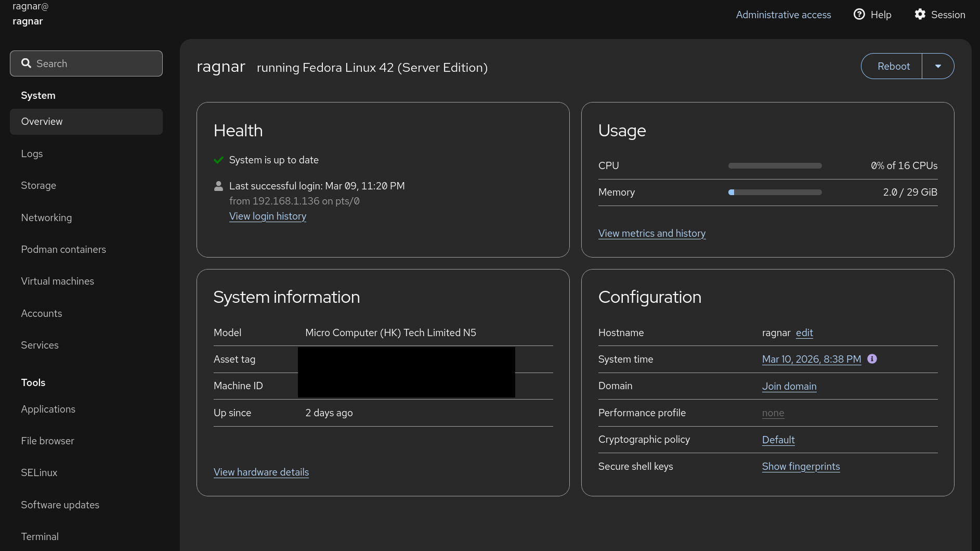The width and height of the screenshot is (980, 551).
Task: Click the Session gear icon
Action: [x=920, y=15]
